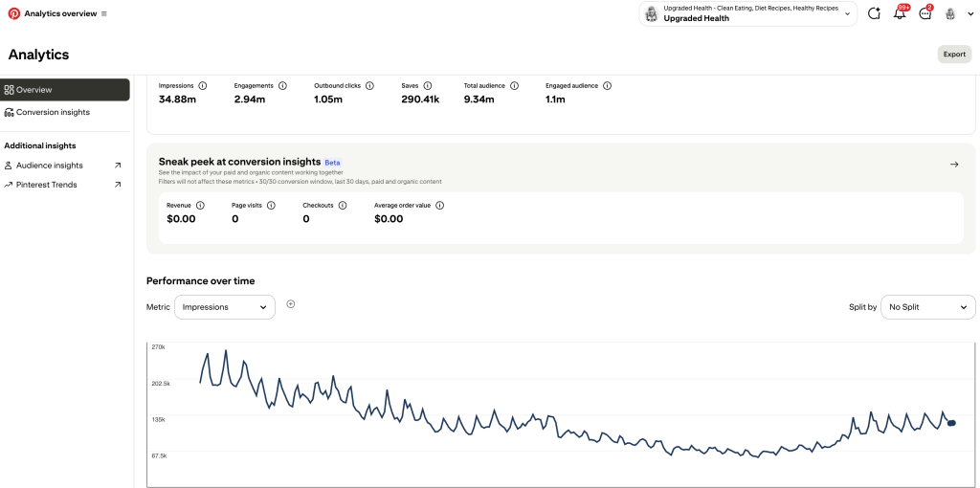Click the $0.00 Average order value amount
Viewport: 980px width, 488px height.
389,219
